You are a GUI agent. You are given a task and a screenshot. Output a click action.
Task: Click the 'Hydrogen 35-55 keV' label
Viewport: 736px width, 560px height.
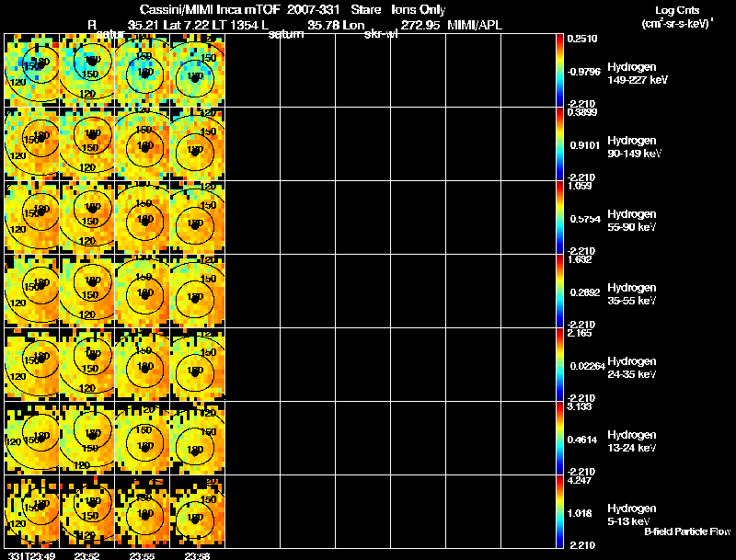click(632, 294)
